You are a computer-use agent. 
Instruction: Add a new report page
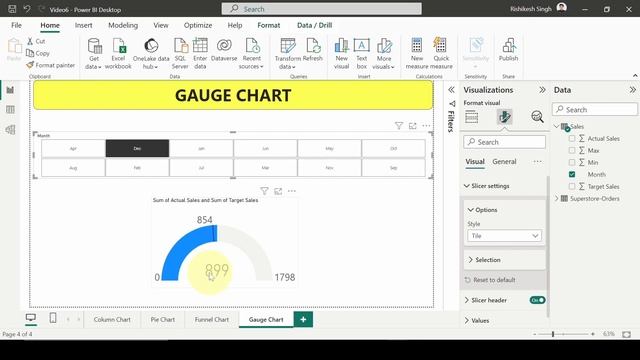point(303,319)
